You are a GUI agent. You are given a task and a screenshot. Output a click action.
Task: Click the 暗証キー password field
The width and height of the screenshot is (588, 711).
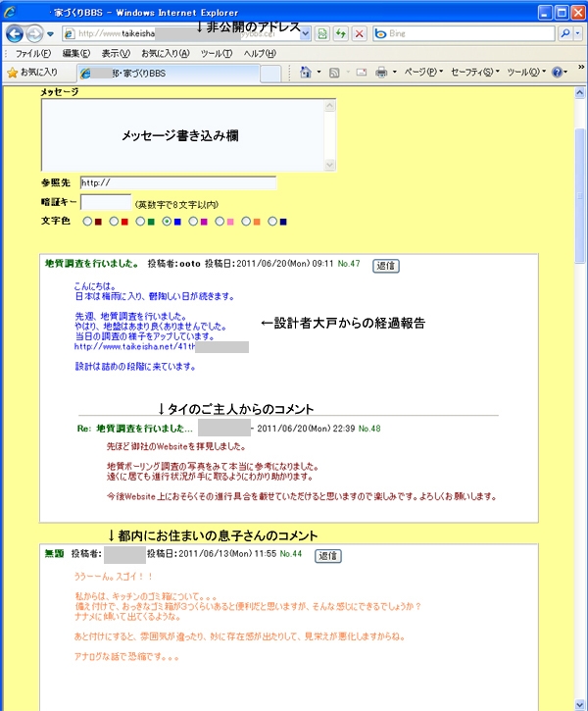pos(106,202)
